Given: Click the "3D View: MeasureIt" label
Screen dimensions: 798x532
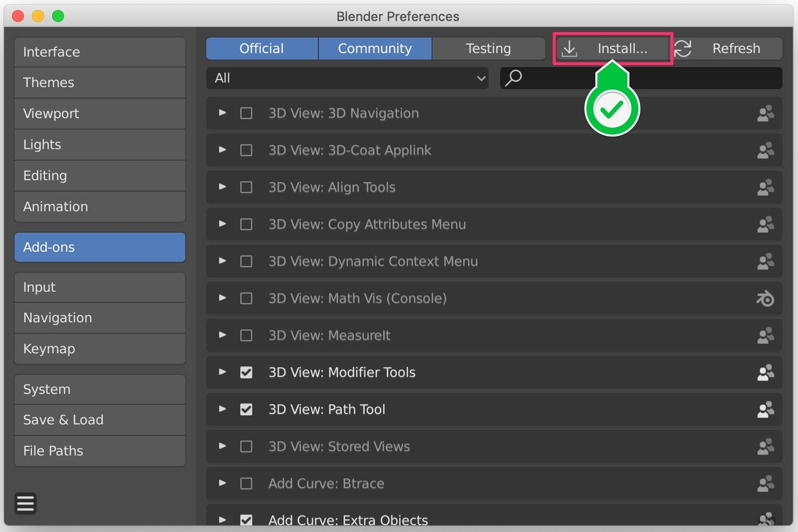Looking at the screenshot, I should click(x=329, y=335).
